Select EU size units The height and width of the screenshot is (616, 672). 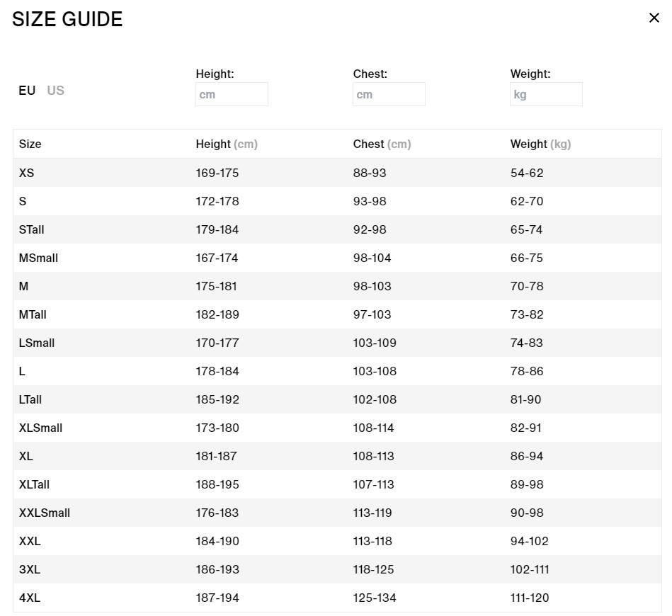[27, 91]
